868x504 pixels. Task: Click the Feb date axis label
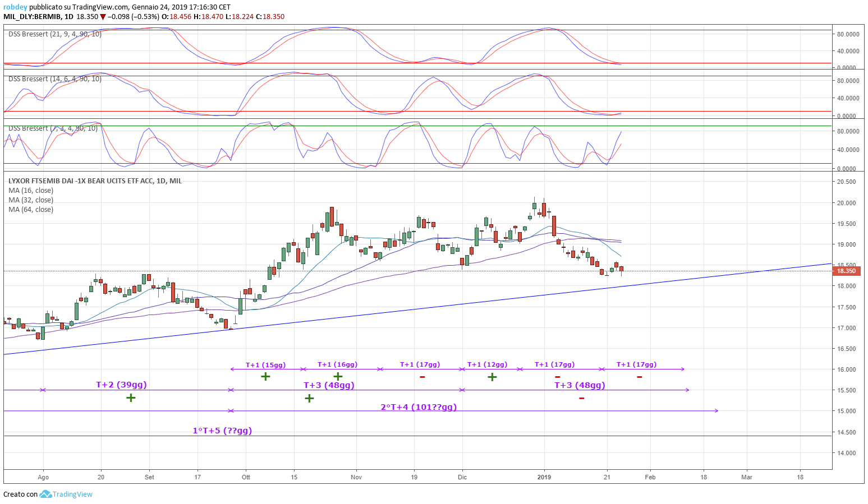tap(650, 477)
